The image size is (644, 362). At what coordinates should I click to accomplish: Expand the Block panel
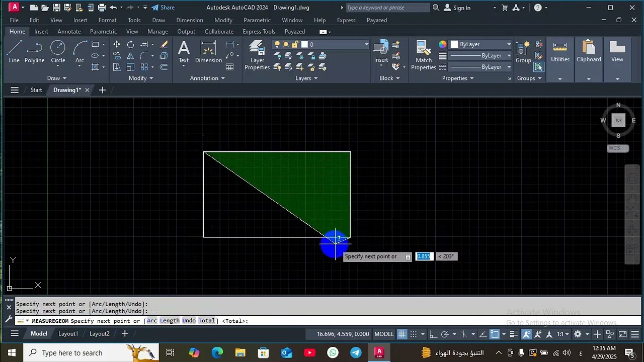[389, 78]
